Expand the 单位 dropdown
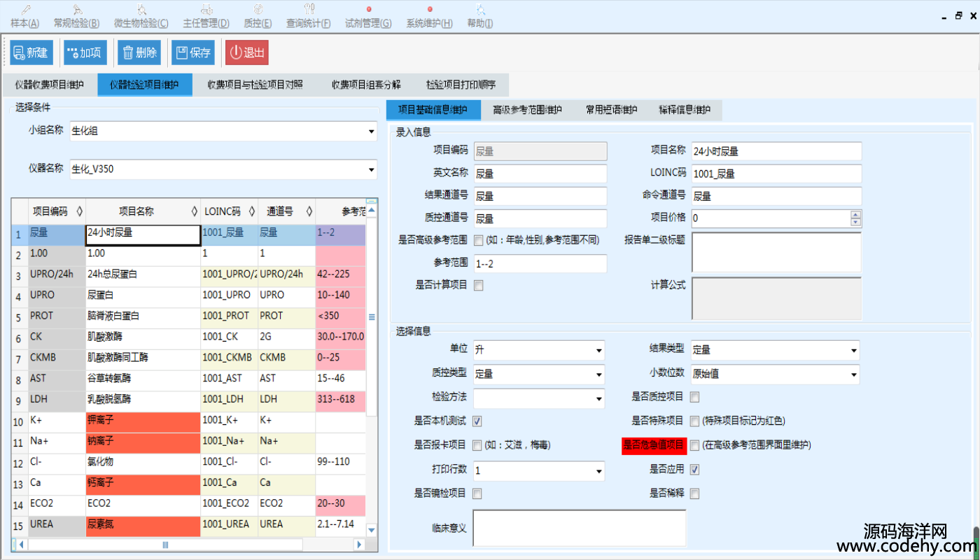980x560 pixels. pyautogui.click(x=598, y=350)
